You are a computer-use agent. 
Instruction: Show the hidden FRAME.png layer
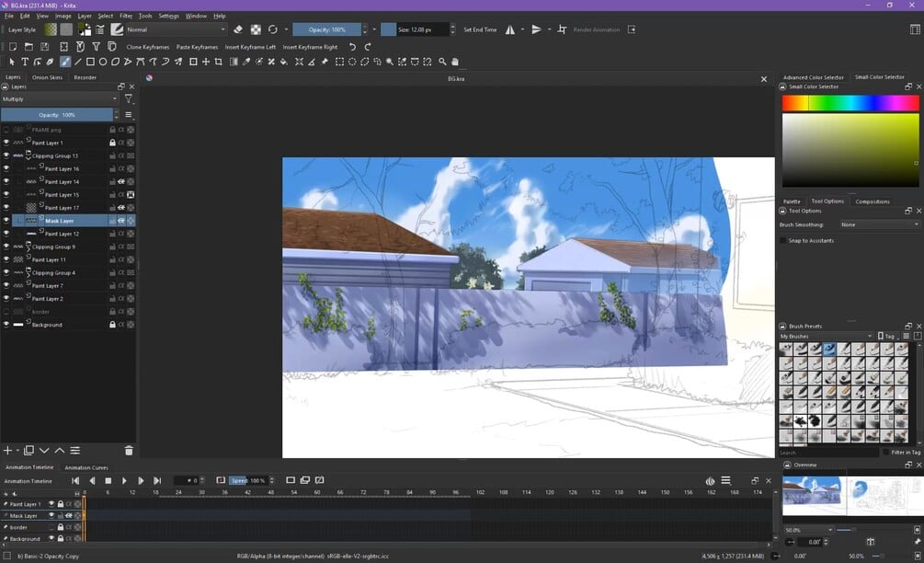[6, 130]
